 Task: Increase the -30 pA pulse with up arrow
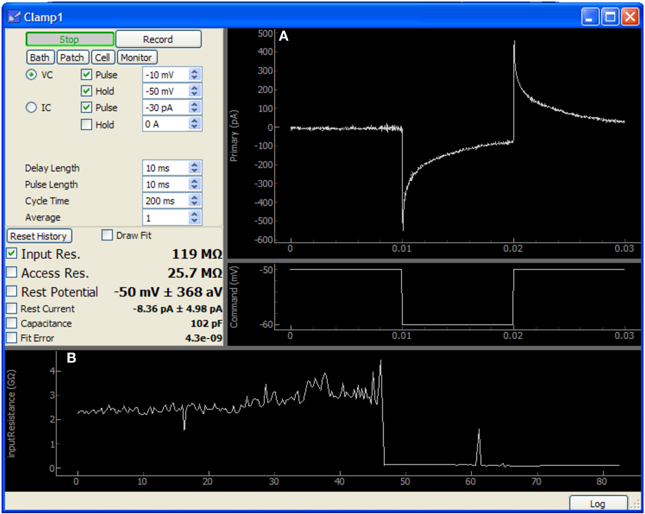[195, 104]
